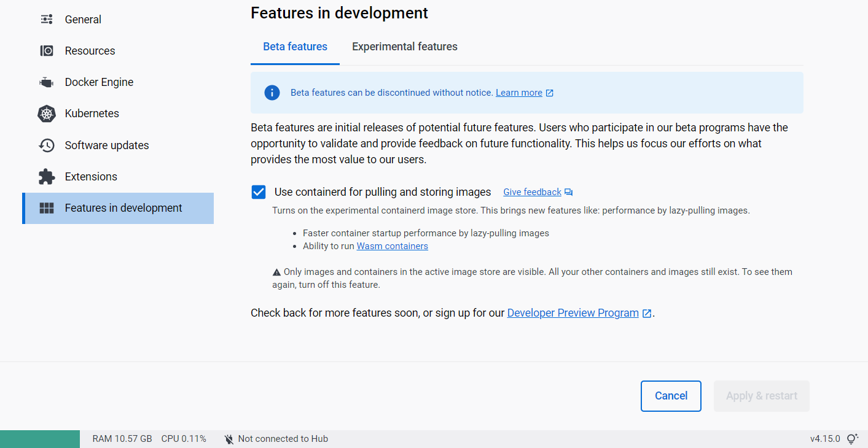Image resolution: width=868 pixels, height=448 pixels.
Task: Select the Resources sidebar icon
Action: click(x=46, y=50)
